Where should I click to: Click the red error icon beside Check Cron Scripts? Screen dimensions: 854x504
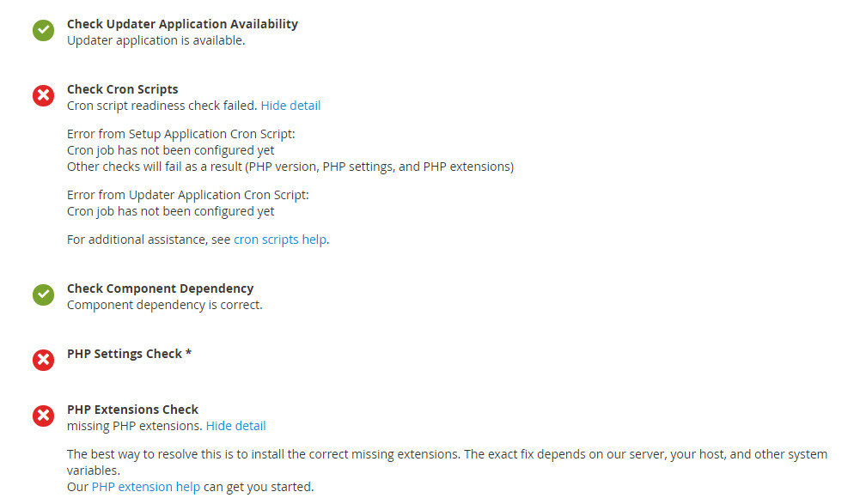coord(43,96)
